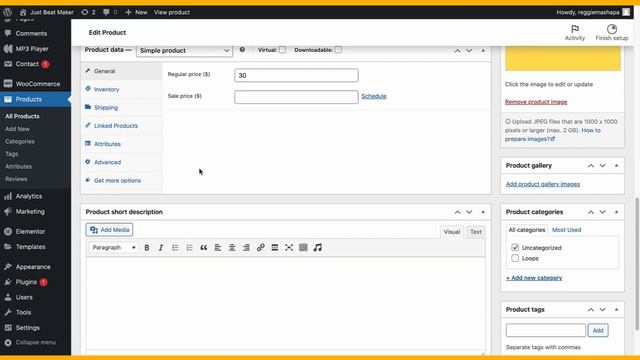
Task: Click the music note editor icon
Action: (x=318, y=247)
